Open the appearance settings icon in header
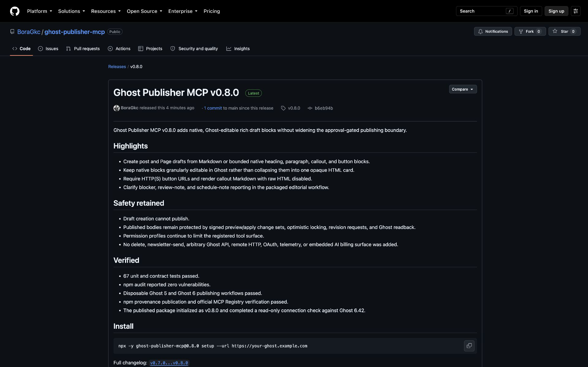 point(576,11)
